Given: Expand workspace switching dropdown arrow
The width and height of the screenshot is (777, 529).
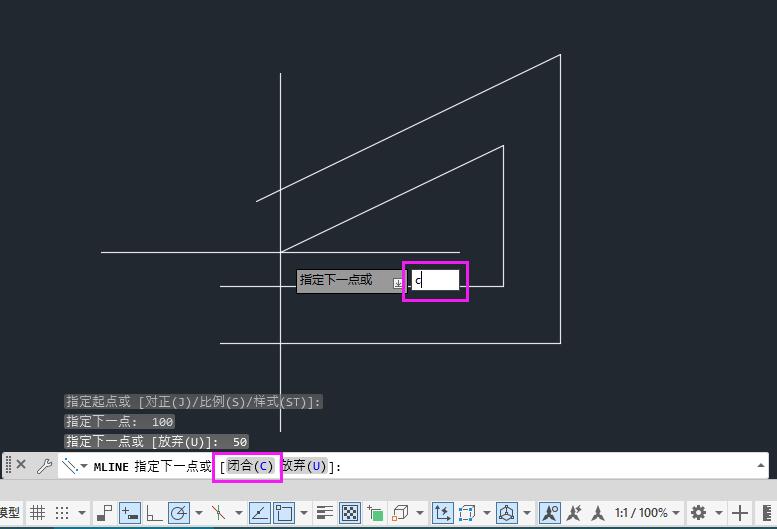Looking at the screenshot, I should (719, 513).
